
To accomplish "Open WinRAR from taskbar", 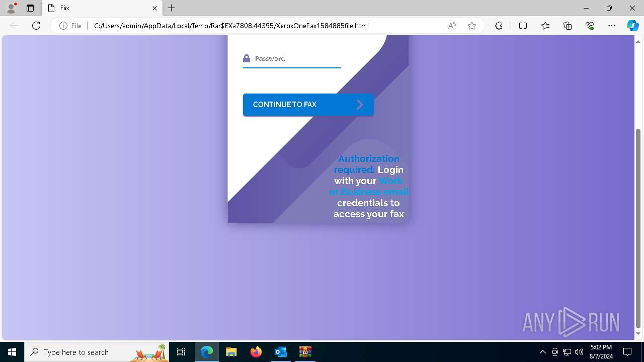I will [x=305, y=352].
